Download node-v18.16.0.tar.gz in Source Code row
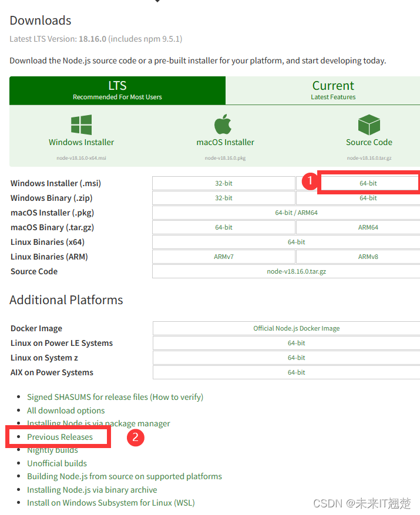Screen dimensions: 420x515 pos(296,271)
